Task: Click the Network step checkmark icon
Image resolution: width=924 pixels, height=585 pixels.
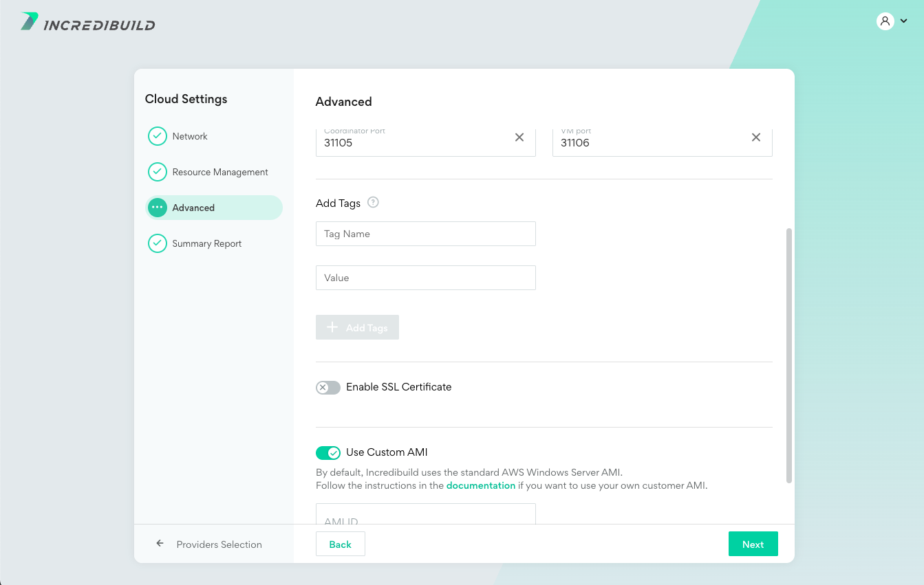Action: [158, 136]
